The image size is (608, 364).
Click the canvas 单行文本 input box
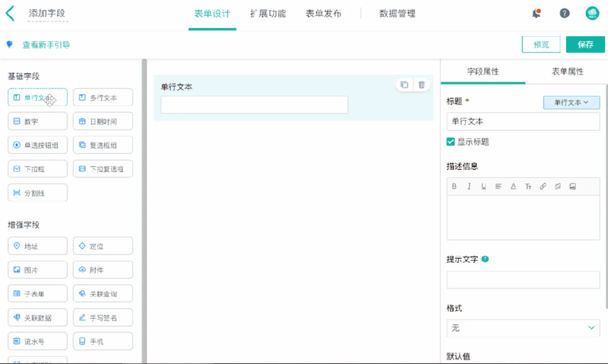pos(254,105)
